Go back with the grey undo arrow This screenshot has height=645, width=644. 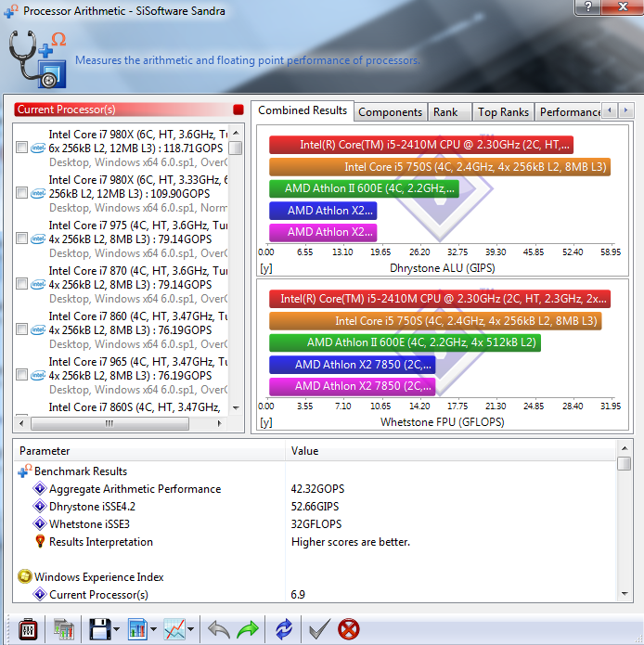point(218,629)
